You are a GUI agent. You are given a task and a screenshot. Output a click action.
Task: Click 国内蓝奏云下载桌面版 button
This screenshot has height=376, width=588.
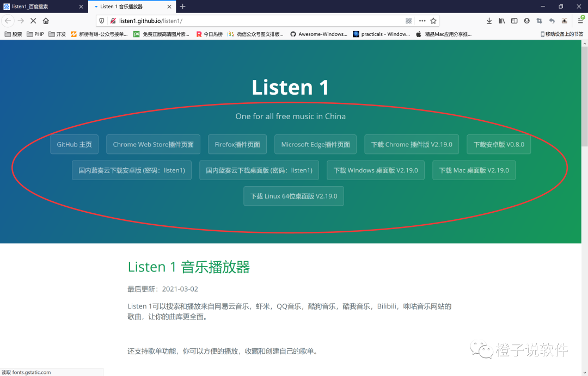click(x=259, y=170)
